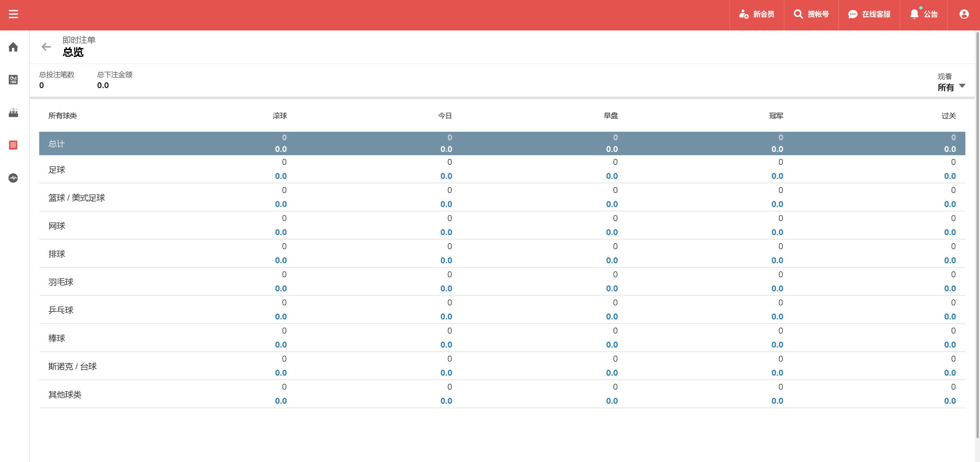
Task: Click 篮球 / 美式足球 row label
Action: point(76,198)
